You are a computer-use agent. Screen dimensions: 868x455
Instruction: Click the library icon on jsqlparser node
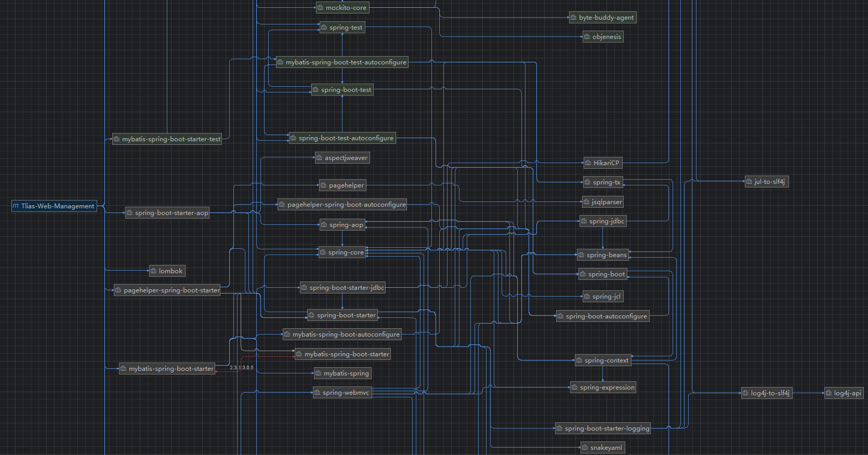click(x=586, y=202)
